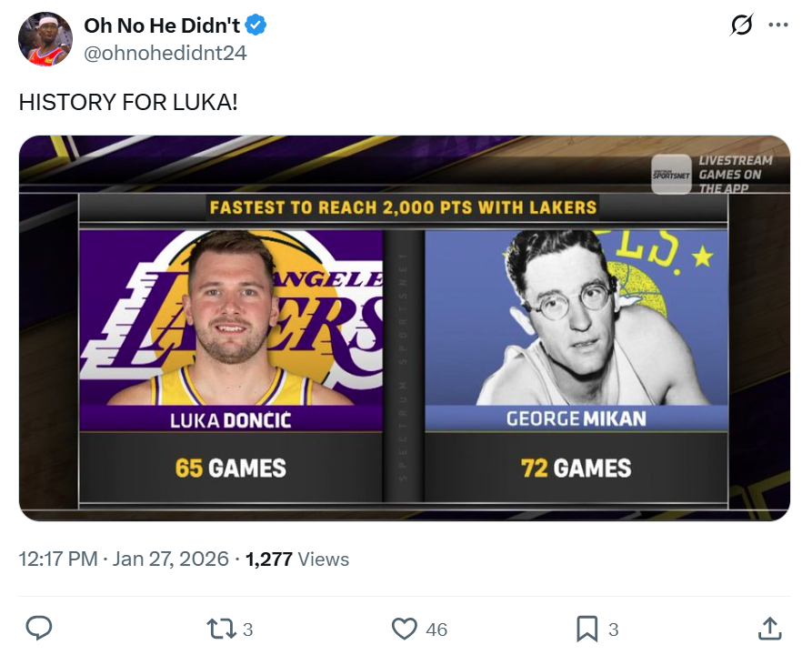812x655 pixels.
Task: Click the Spectrum SportsNet logo in the image
Action: point(671,174)
